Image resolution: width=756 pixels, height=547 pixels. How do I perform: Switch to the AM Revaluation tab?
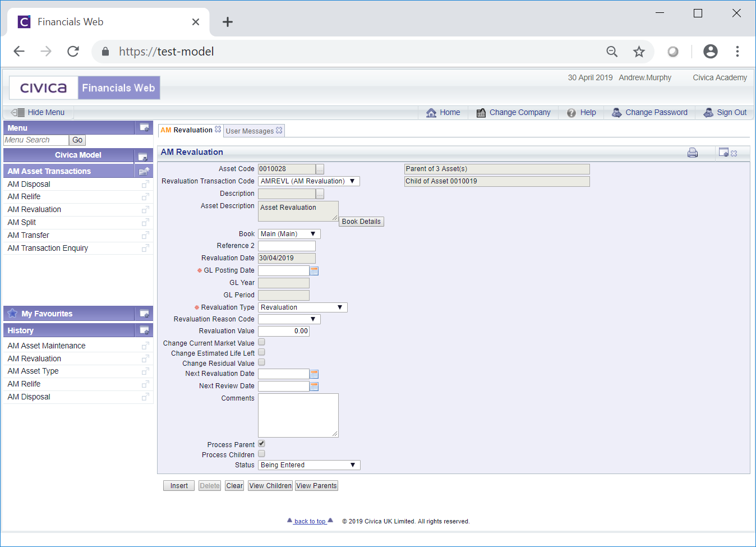pyautogui.click(x=187, y=130)
